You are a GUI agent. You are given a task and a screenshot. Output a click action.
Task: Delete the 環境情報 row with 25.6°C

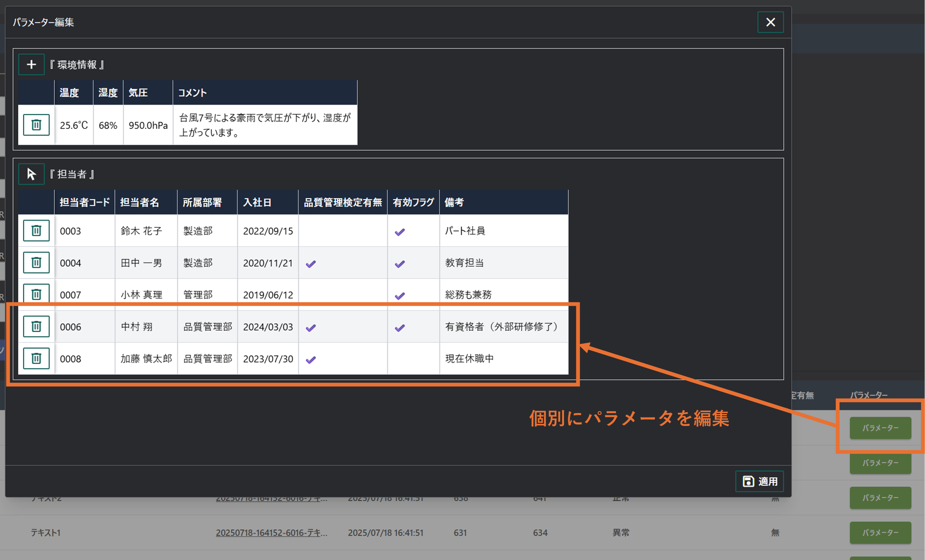[x=36, y=125]
